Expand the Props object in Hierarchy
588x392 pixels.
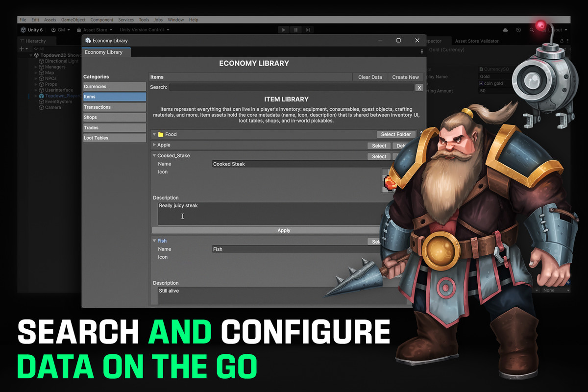coord(36,84)
